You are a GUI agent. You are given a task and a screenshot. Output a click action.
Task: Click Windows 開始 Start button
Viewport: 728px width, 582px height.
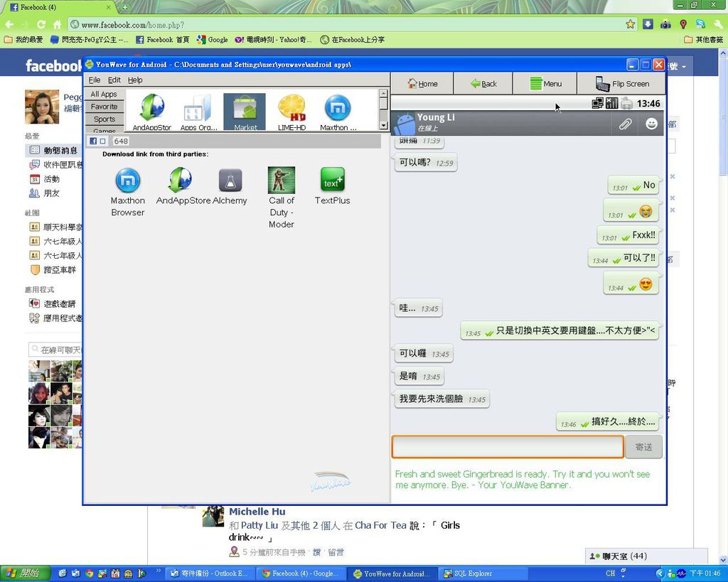(25, 573)
